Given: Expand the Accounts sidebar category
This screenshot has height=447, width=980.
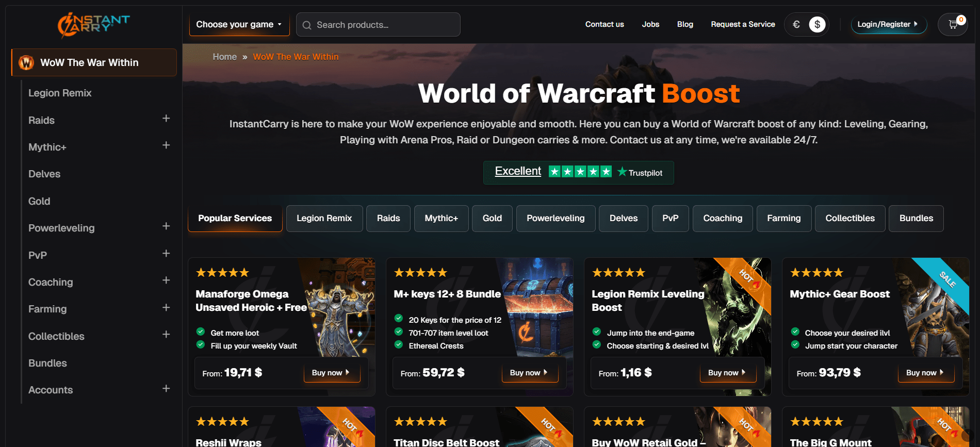Looking at the screenshot, I should point(166,389).
